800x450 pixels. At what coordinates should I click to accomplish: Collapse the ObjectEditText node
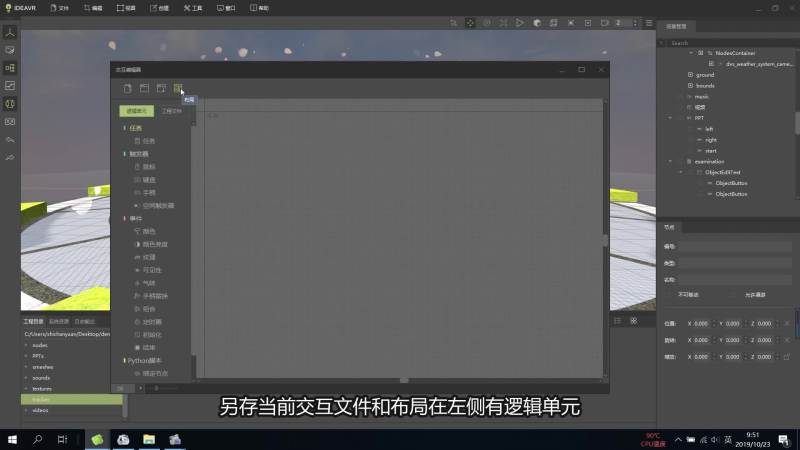[x=681, y=172]
